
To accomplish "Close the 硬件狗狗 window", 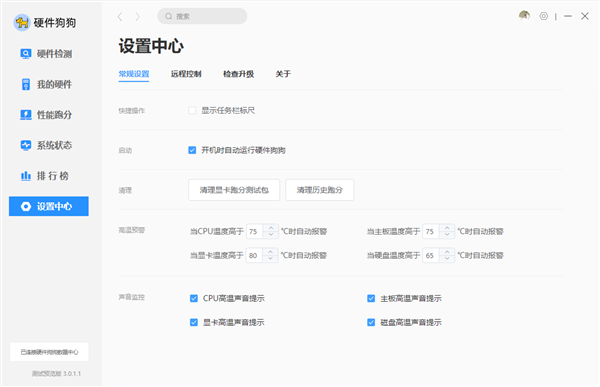I will pyautogui.click(x=585, y=16).
